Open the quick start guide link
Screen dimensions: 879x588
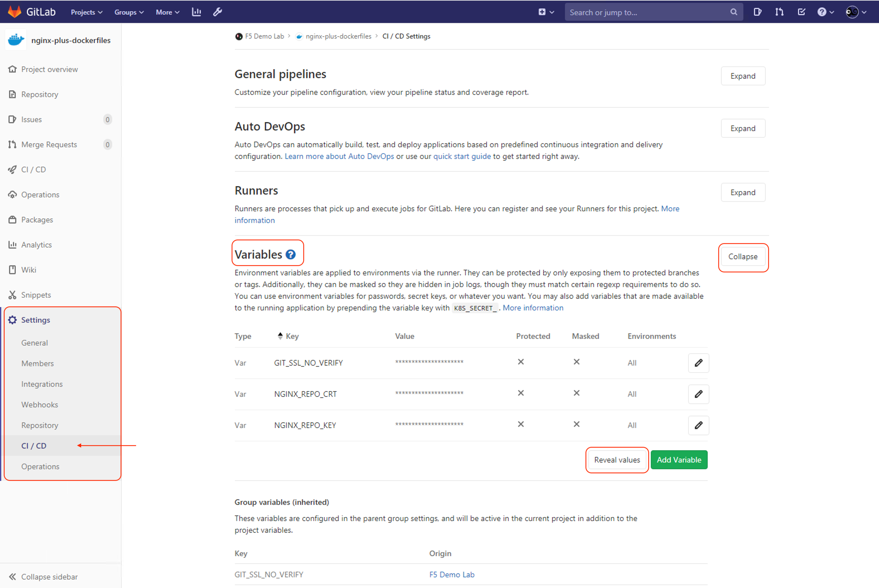(462, 156)
